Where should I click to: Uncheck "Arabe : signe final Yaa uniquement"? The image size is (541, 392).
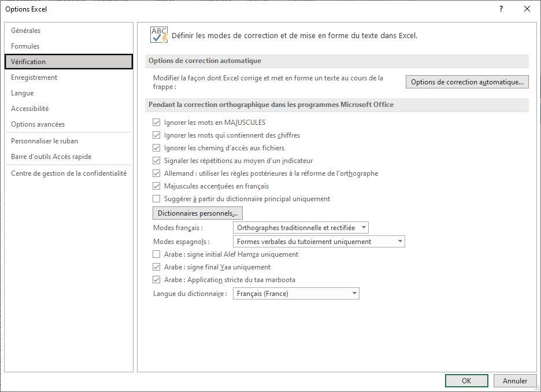pyautogui.click(x=157, y=267)
